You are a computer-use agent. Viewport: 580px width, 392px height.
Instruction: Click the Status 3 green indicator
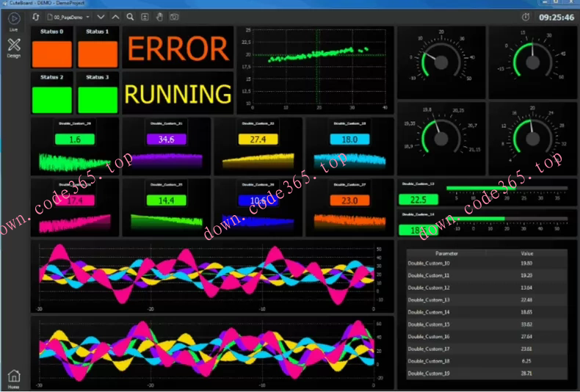pos(98,100)
